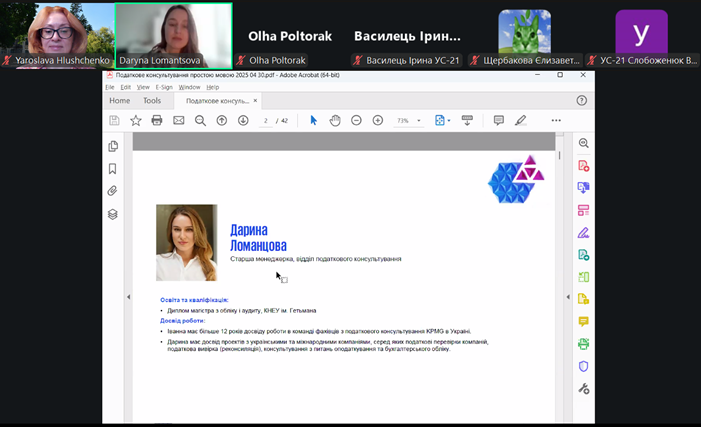Select the hand pan tool
This screenshot has height=427, width=701.
(x=335, y=121)
